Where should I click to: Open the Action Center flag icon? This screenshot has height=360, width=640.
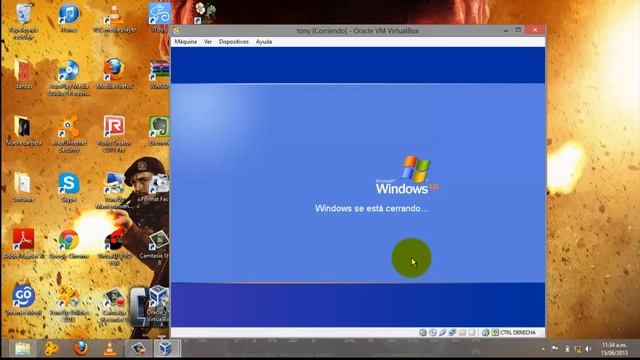[555, 349]
